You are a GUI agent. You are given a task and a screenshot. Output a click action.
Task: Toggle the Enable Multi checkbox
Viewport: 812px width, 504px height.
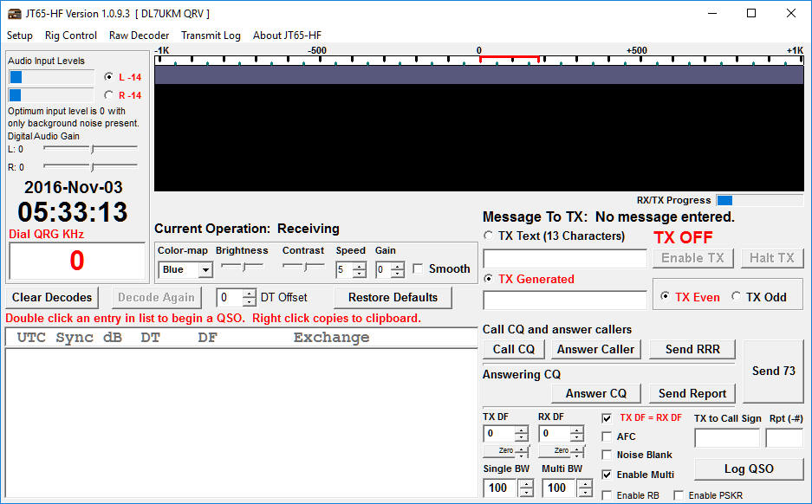[607, 475]
